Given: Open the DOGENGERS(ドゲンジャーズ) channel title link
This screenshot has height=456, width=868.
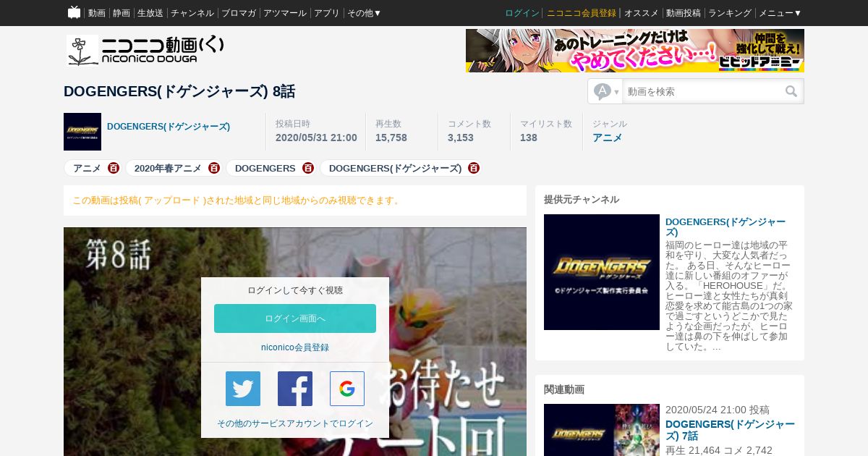Looking at the screenshot, I should (x=726, y=227).
